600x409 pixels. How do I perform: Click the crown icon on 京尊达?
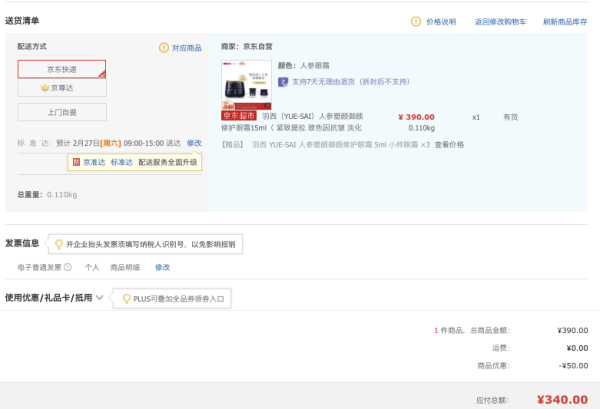point(45,88)
